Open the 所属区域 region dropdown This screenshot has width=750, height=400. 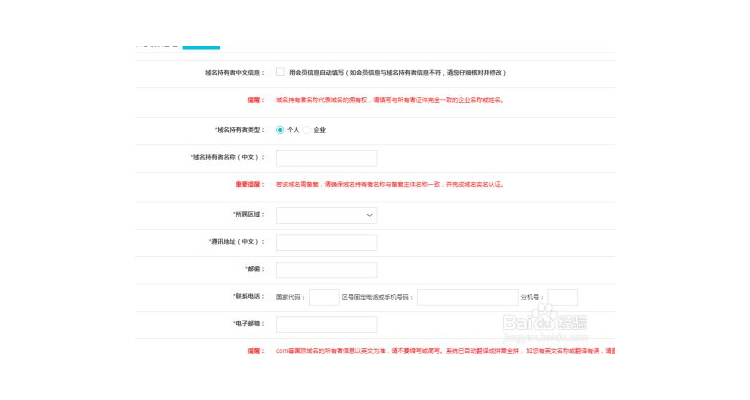(x=327, y=215)
